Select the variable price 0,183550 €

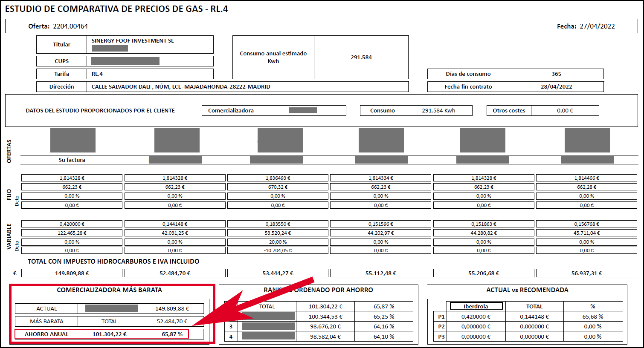pyautogui.click(x=278, y=224)
